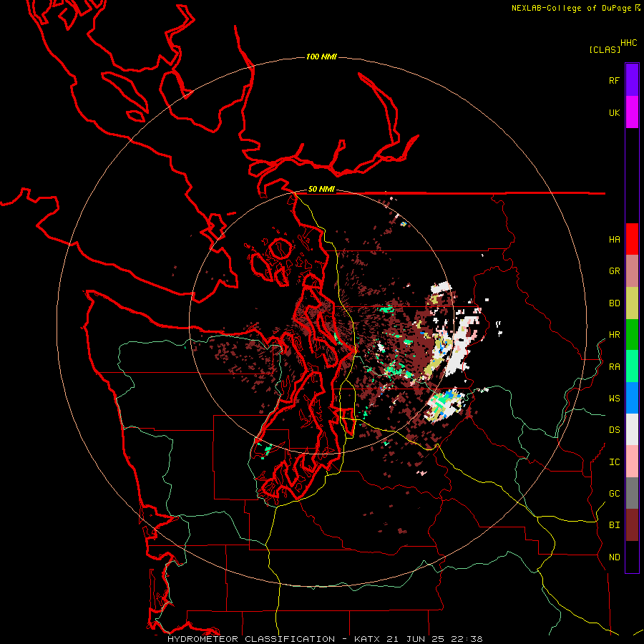Click the 50 NMI range ring label
Screen dimensions: 644x644
tap(321, 189)
